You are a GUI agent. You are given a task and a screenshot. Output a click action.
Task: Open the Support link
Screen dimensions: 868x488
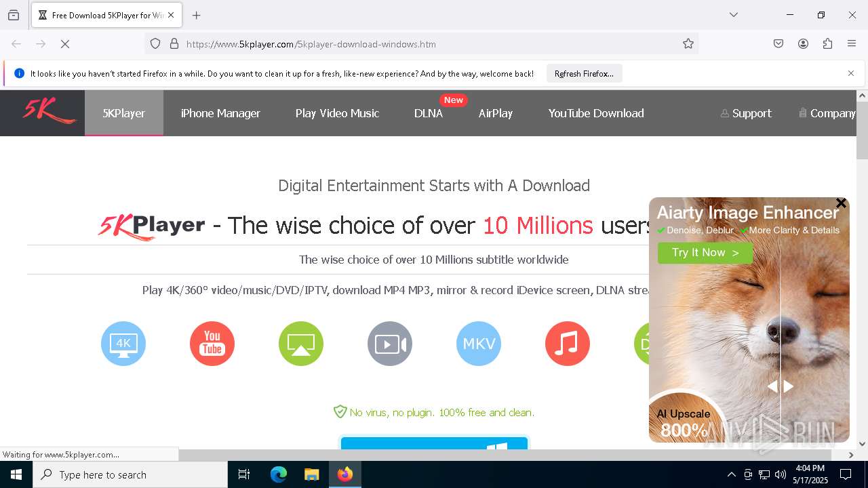pos(746,113)
